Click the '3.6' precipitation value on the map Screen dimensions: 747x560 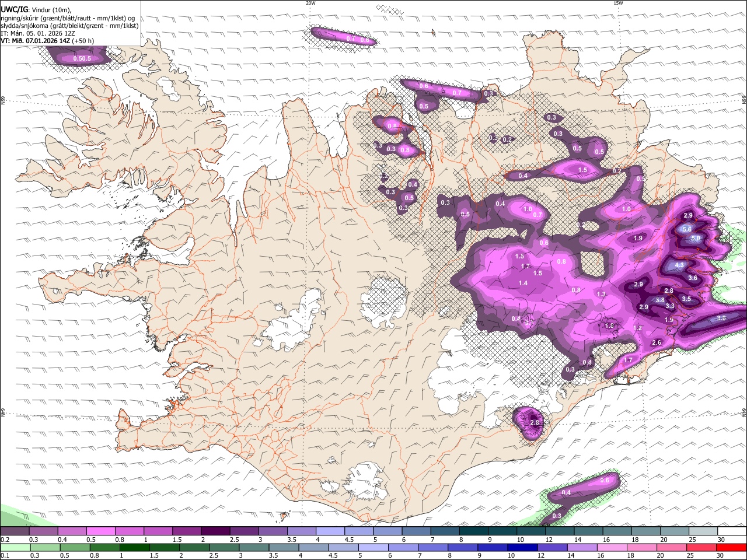pyautogui.click(x=693, y=278)
